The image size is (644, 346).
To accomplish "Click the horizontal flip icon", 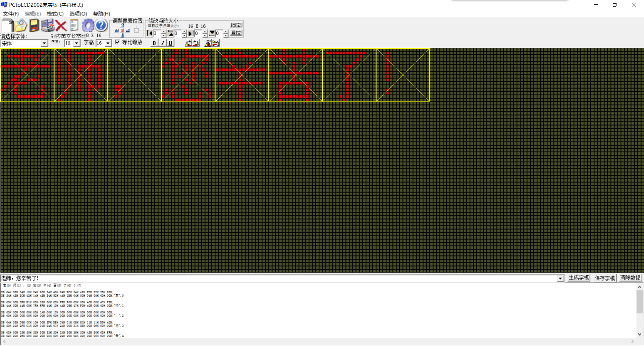I will click(x=208, y=43).
